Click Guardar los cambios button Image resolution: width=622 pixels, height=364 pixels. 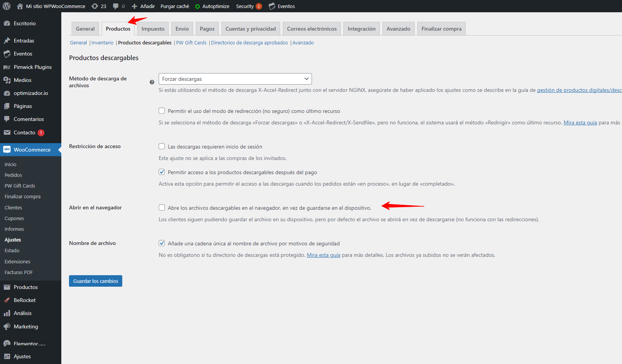(95, 281)
